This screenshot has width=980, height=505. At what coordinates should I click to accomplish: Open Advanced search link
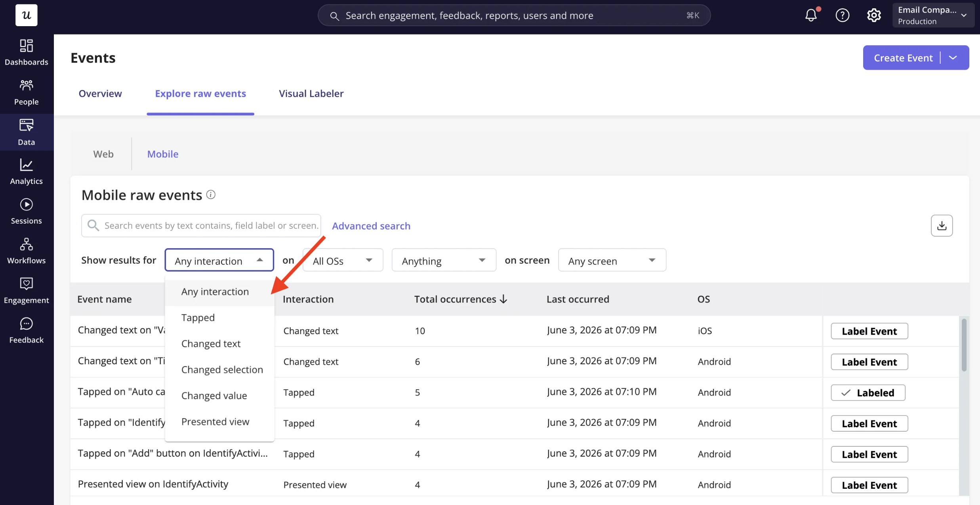(x=371, y=226)
